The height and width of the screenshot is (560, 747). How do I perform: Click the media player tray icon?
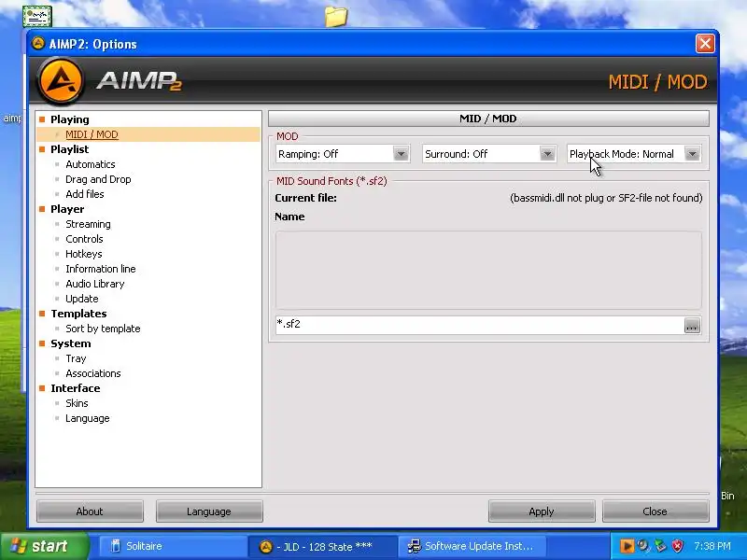pos(627,546)
